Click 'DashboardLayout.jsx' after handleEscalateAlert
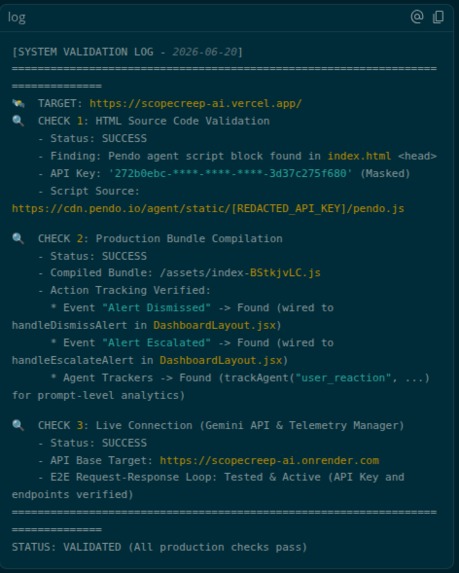Viewport: 459px width, 573px height. point(221,360)
